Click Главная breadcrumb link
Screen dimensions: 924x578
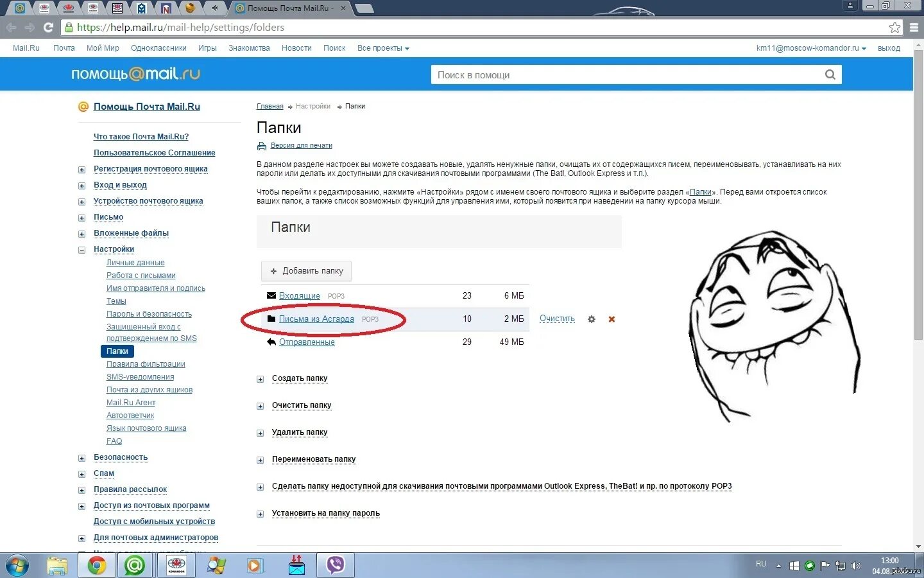[269, 107]
